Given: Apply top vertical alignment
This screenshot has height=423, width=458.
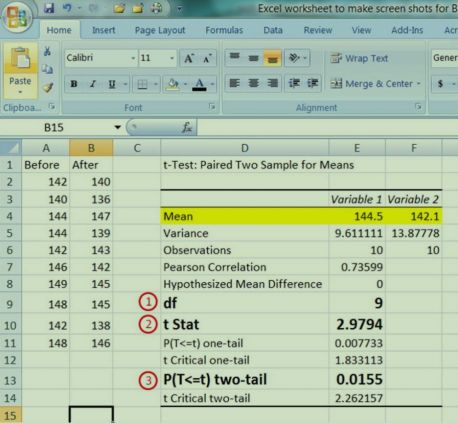Looking at the screenshot, I should coord(235,58).
